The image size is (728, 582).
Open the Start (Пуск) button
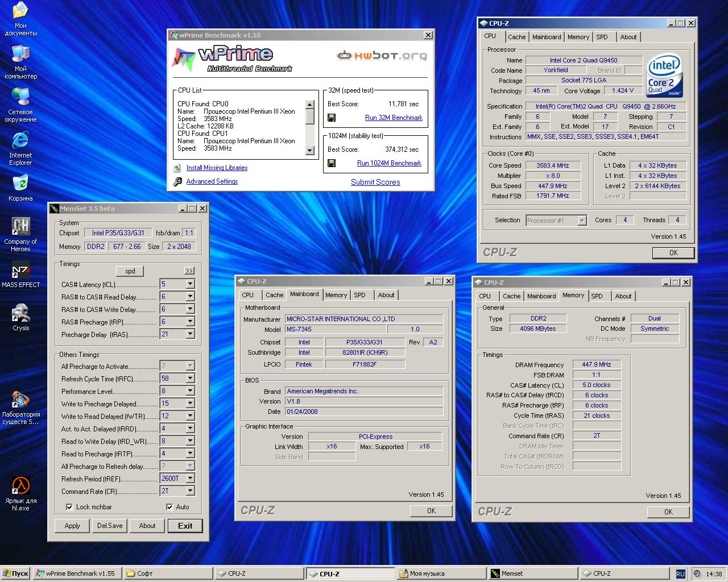coord(16,573)
